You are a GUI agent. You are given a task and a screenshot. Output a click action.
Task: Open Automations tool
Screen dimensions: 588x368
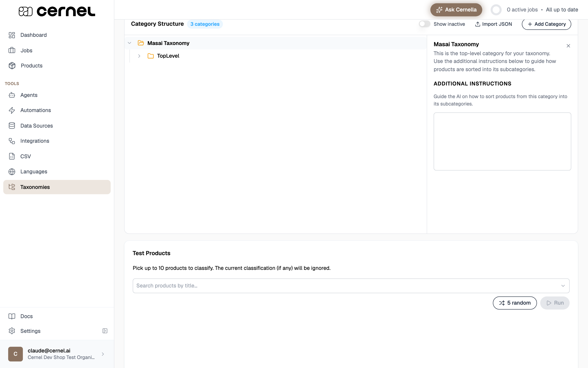point(57,110)
